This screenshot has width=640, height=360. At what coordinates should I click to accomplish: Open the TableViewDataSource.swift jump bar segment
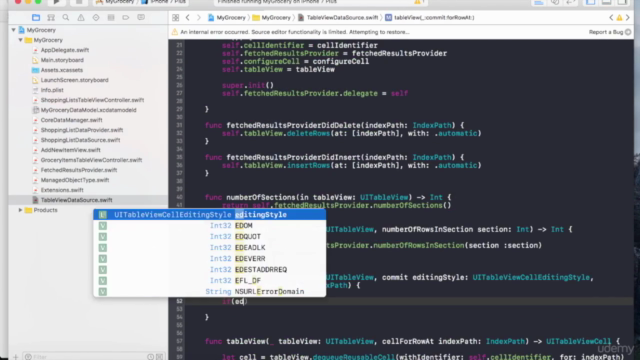pyautogui.click(x=338, y=18)
